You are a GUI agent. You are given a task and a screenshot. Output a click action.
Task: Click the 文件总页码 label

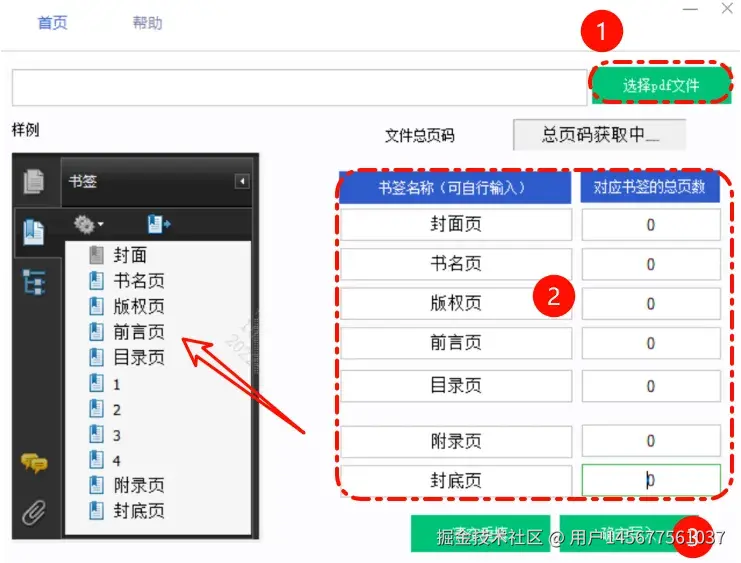420,136
